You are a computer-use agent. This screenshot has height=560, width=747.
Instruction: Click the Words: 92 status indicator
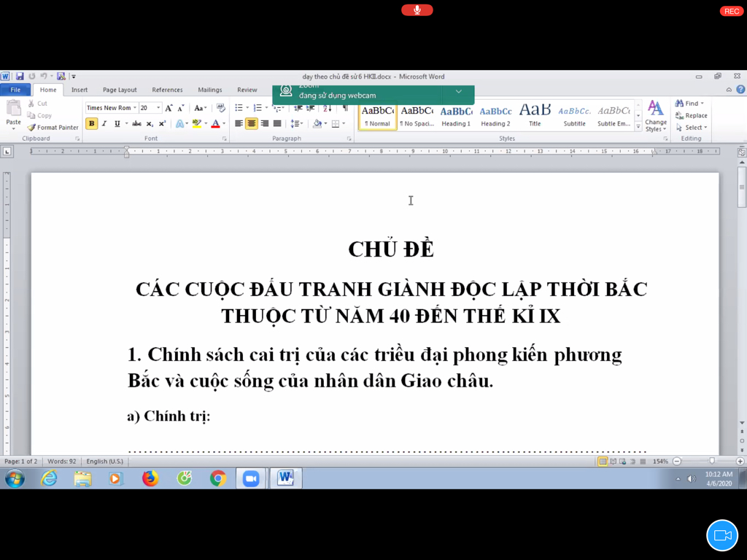[x=61, y=461]
